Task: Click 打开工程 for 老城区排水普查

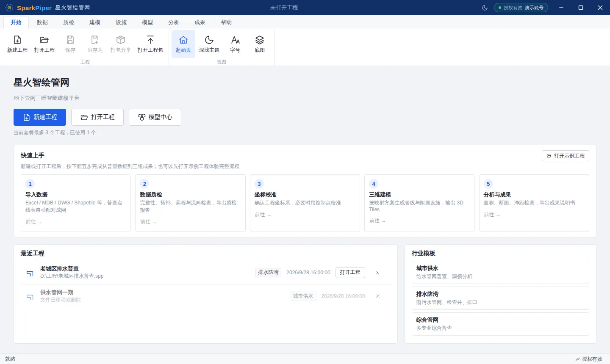Action: pyautogui.click(x=350, y=273)
